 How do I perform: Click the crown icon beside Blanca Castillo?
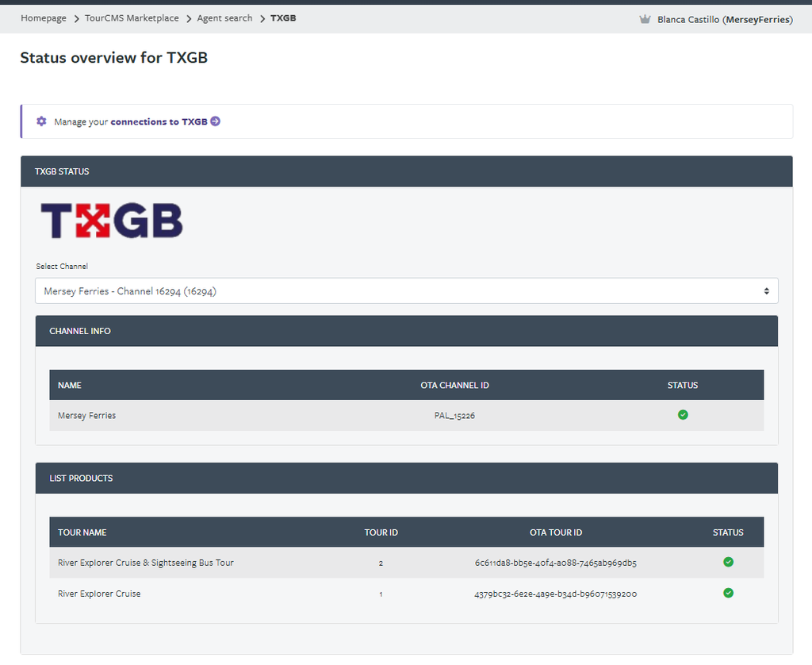click(645, 19)
